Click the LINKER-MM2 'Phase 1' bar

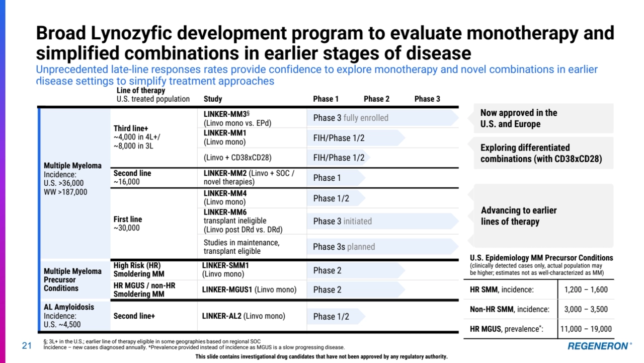(x=336, y=178)
